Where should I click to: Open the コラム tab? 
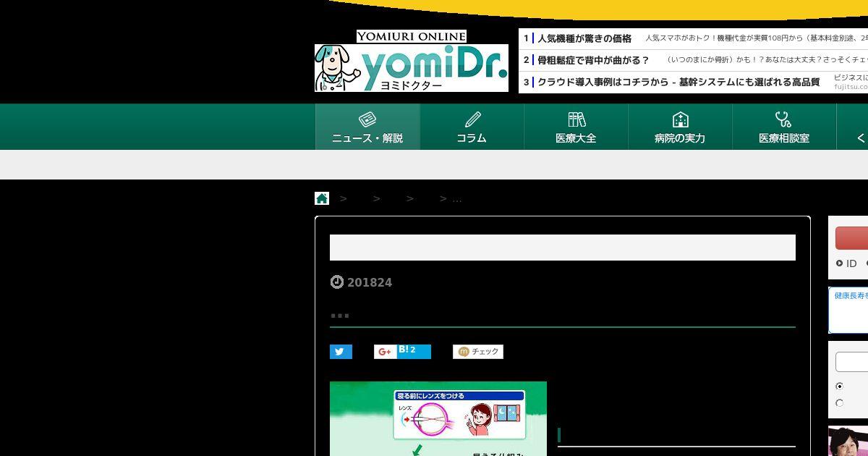(472, 127)
